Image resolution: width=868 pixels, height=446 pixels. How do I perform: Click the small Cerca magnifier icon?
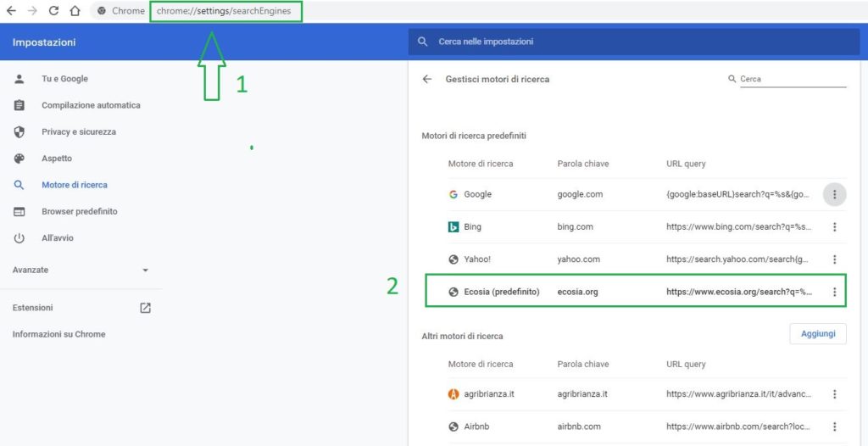[x=732, y=79]
